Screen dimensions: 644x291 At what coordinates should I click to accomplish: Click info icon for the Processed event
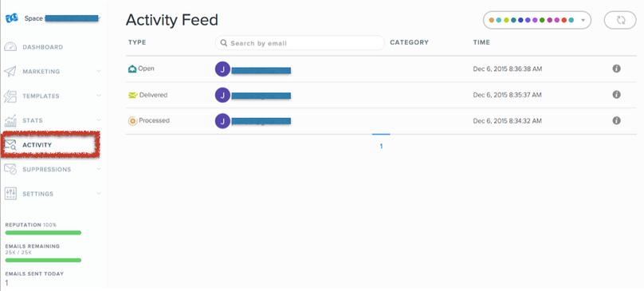[x=616, y=120]
